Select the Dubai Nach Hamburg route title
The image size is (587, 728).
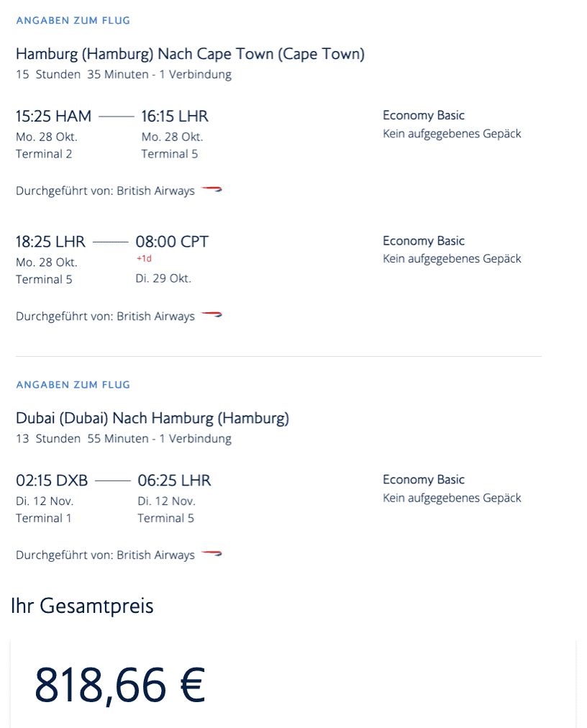pyautogui.click(x=153, y=418)
